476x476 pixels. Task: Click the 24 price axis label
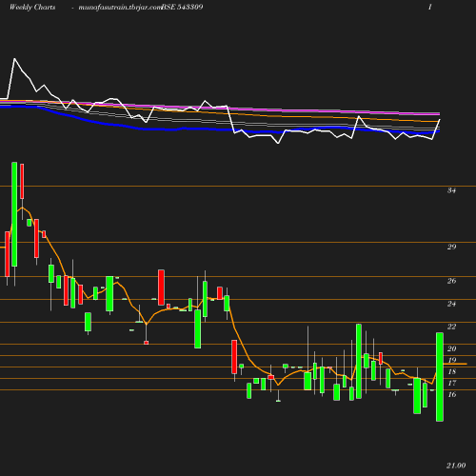(x=451, y=304)
